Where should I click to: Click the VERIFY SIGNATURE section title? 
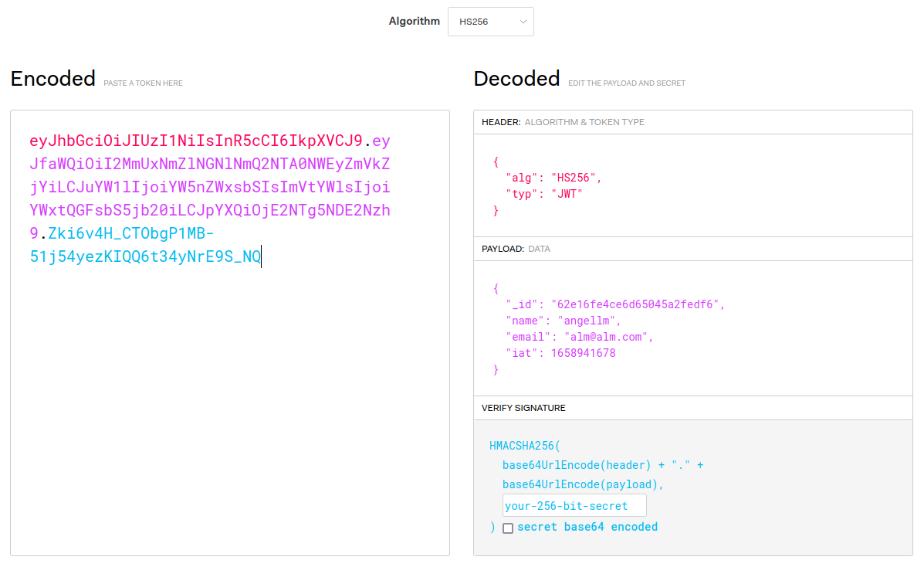[x=523, y=408]
